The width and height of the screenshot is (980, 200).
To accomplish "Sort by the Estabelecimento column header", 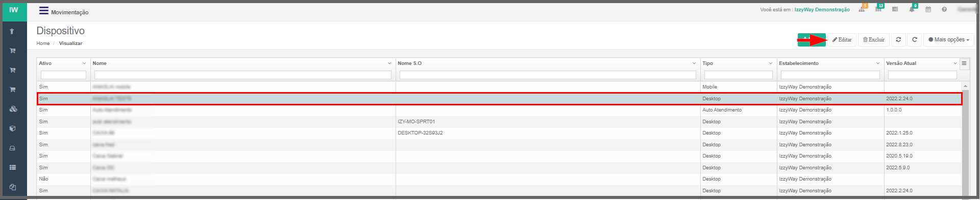I will [x=798, y=63].
